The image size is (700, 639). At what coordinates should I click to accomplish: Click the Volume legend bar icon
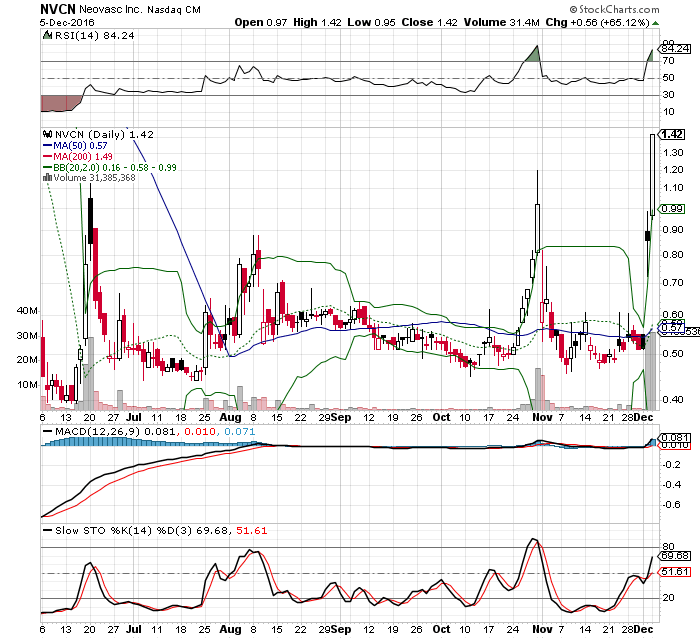tap(46, 179)
